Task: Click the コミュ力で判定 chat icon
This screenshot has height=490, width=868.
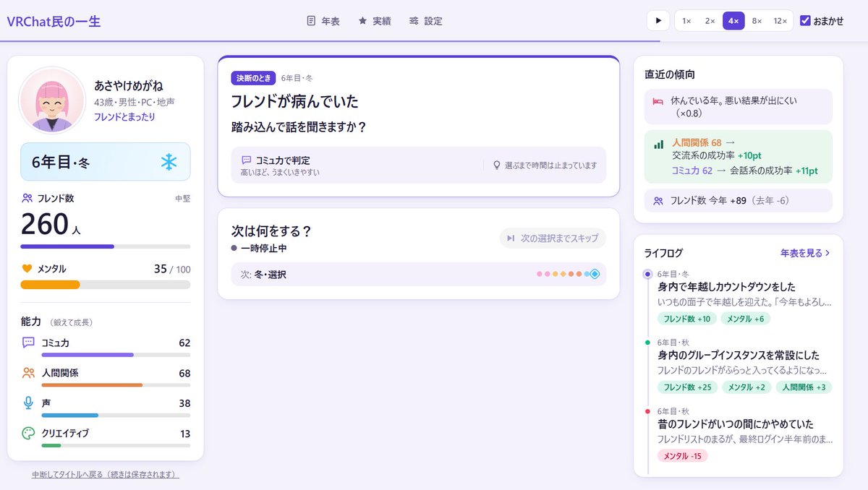Action: coord(246,160)
